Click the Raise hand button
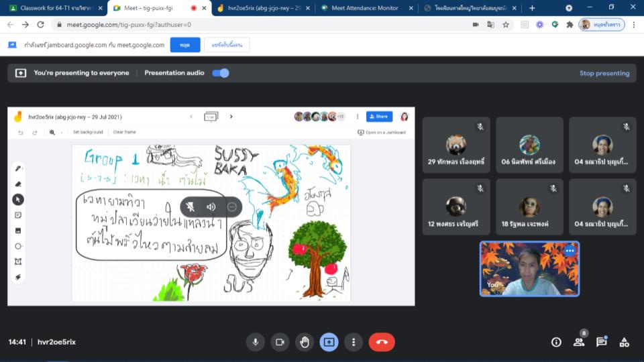644x362 pixels. click(305, 342)
